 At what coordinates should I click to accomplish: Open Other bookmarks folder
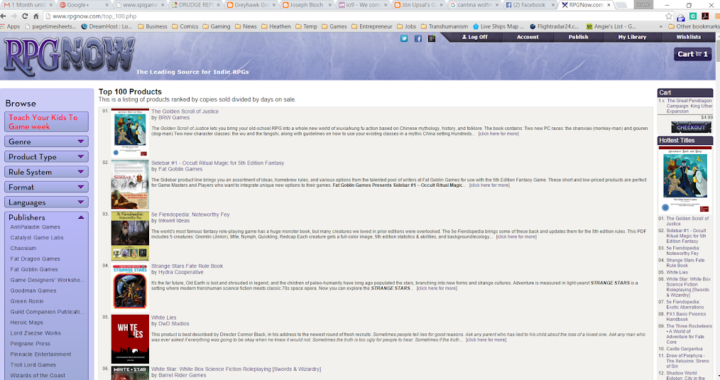coord(694,27)
